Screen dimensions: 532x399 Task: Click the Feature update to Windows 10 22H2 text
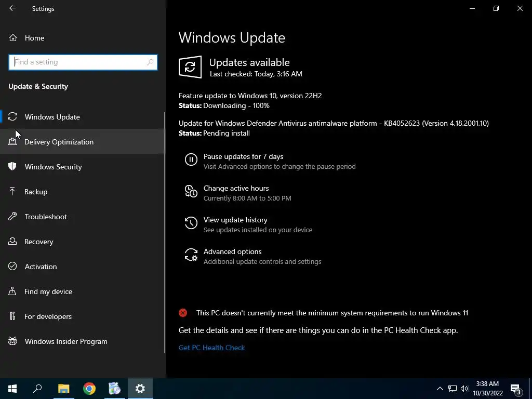point(250,96)
